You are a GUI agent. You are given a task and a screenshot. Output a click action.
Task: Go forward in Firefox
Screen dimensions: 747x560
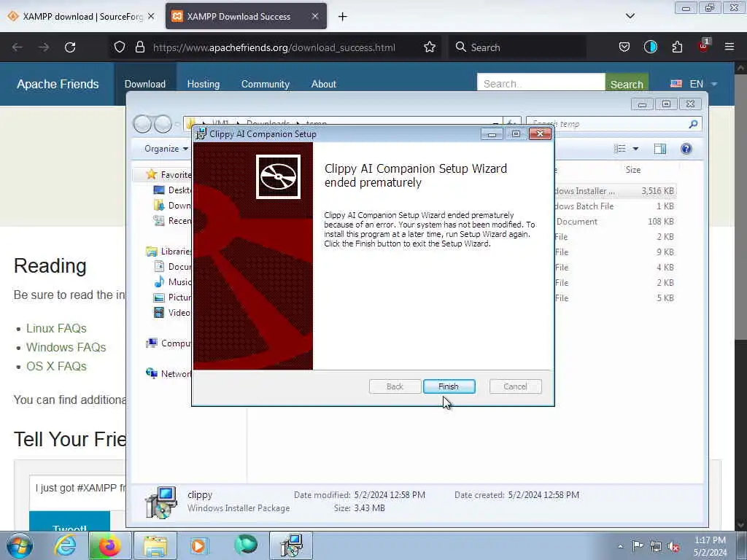[x=43, y=47]
